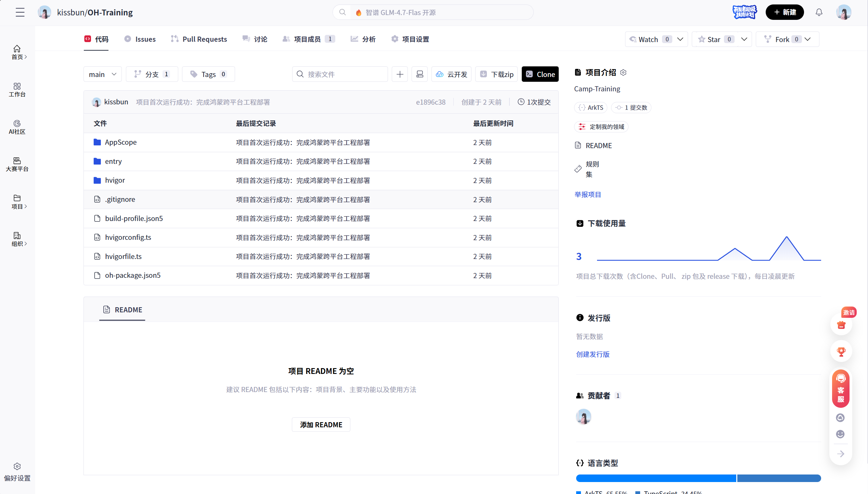The height and width of the screenshot is (494, 868).
Task: Click the 创建发行版 link
Action: pyautogui.click(x=593, y=354)
